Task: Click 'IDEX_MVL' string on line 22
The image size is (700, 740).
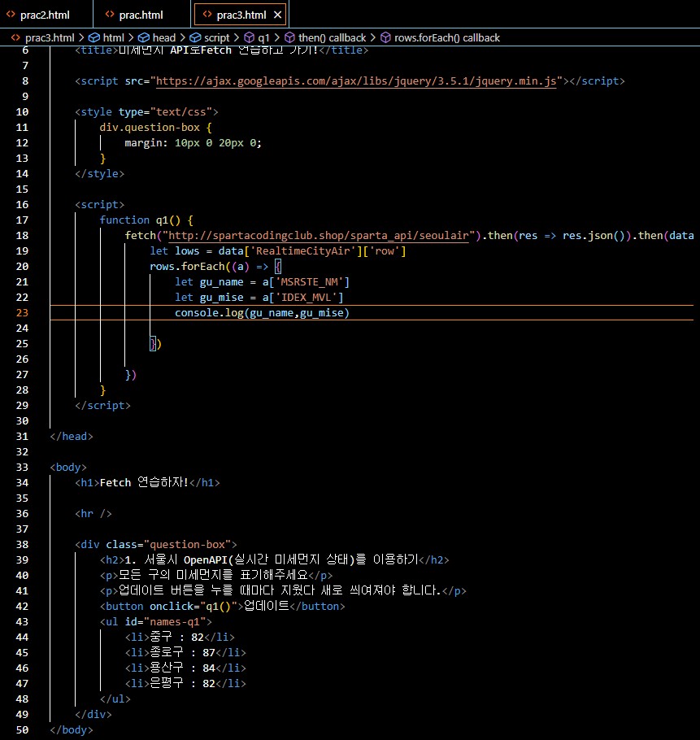Action: [310, 298]
